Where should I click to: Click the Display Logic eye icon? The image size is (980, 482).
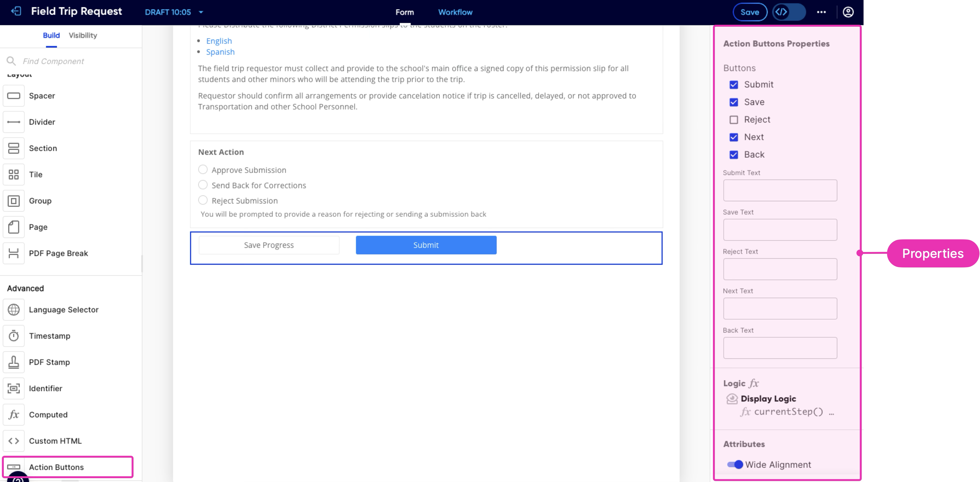pyautogui.click(x=732, y=399)
